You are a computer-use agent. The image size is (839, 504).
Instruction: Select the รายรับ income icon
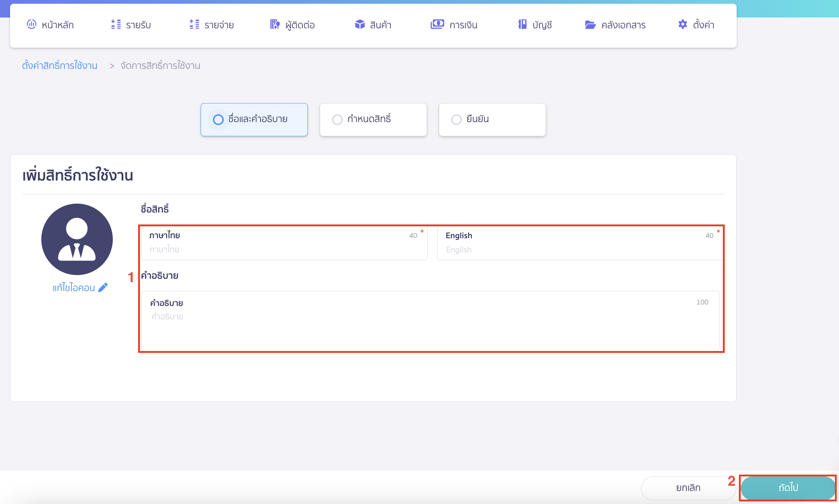(115, 25)
